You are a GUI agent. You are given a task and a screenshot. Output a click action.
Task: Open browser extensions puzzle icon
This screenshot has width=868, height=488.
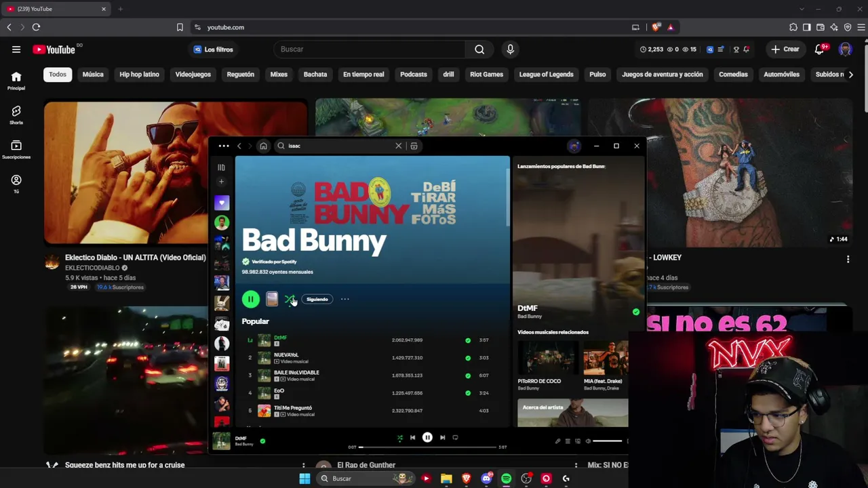tap(793, 27)
